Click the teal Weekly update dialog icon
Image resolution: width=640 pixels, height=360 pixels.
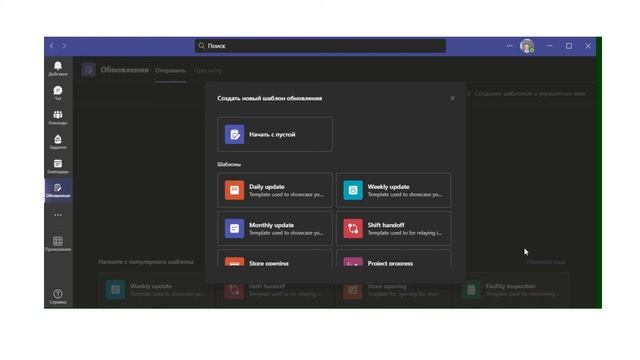tap(353, 190)
